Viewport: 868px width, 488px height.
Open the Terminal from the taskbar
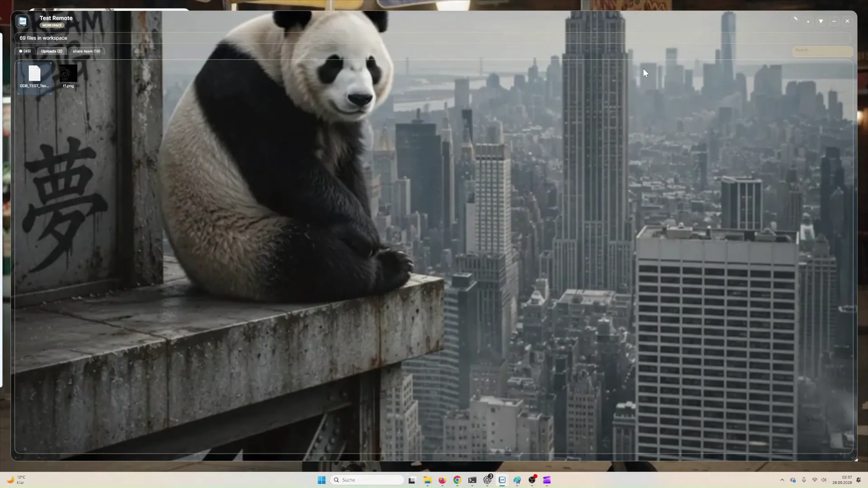472,480
